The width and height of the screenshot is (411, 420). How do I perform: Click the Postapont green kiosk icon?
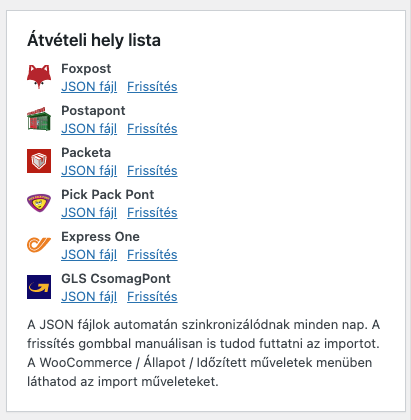(x=39, y=119)
